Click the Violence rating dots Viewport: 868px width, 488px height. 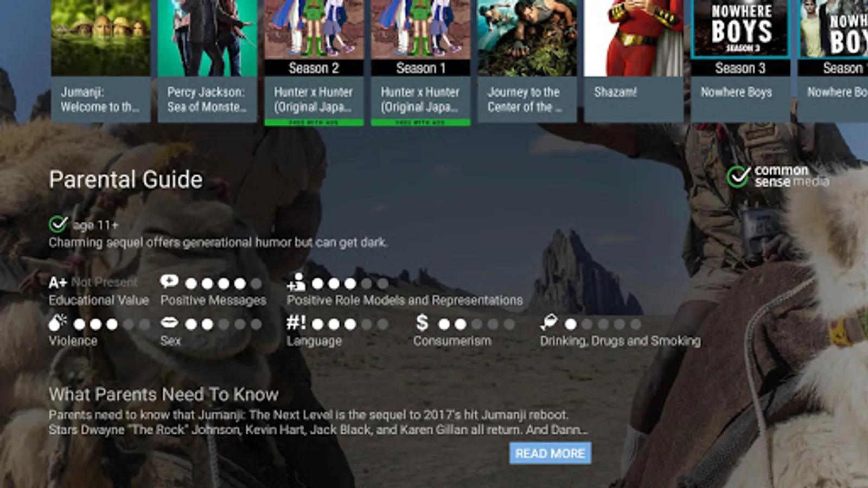pos(112,324)
